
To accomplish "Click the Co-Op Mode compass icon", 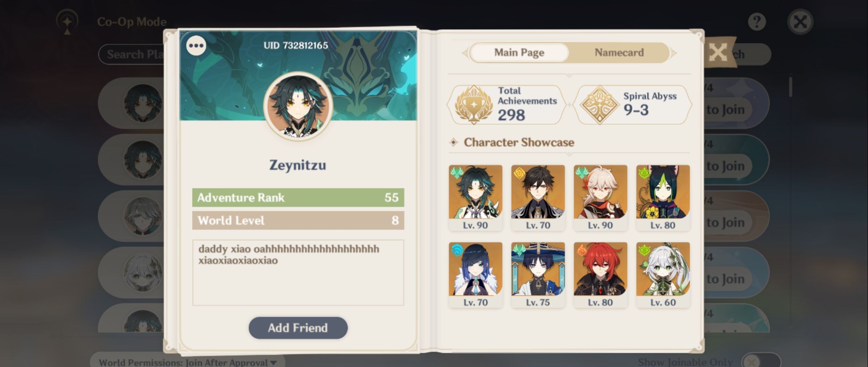I will point(67,22).
